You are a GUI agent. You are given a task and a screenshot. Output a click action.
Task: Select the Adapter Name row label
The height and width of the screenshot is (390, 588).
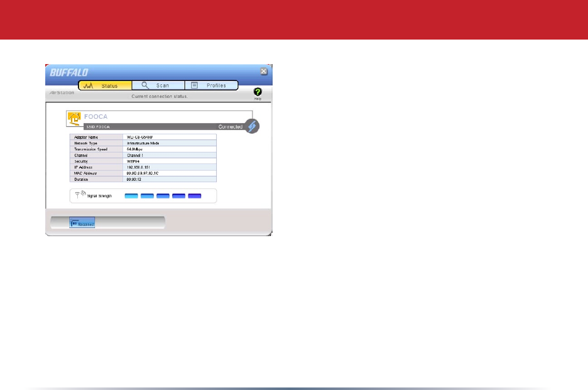(86, 138)
